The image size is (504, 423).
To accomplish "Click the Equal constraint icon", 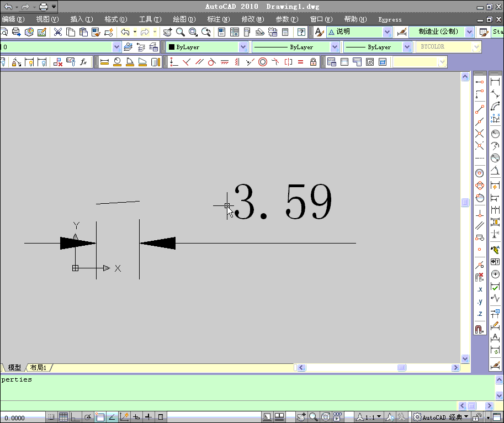I will click(x=300, y=62).
